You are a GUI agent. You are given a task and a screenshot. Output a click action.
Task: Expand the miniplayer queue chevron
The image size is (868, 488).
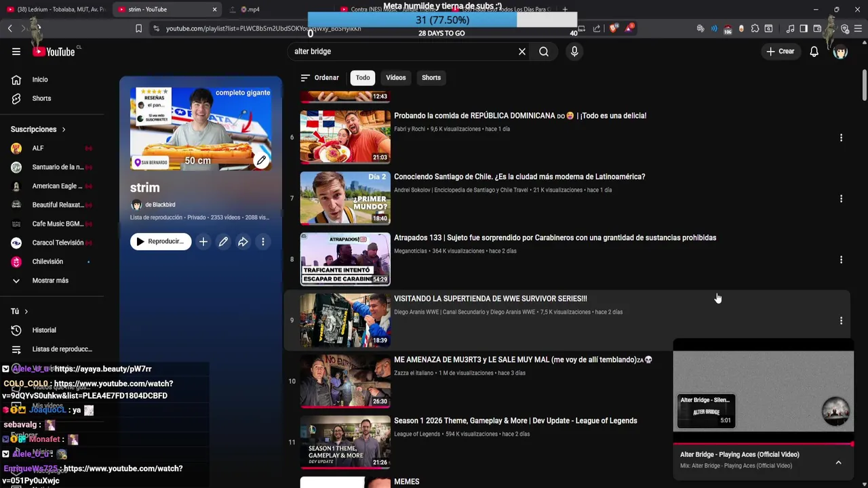click(x=838, y=462)
